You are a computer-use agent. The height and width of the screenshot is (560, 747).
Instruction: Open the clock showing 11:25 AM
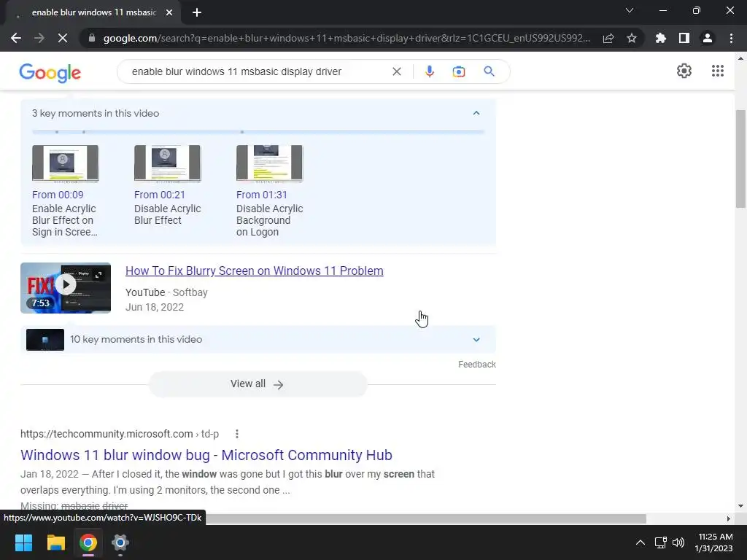713,542
